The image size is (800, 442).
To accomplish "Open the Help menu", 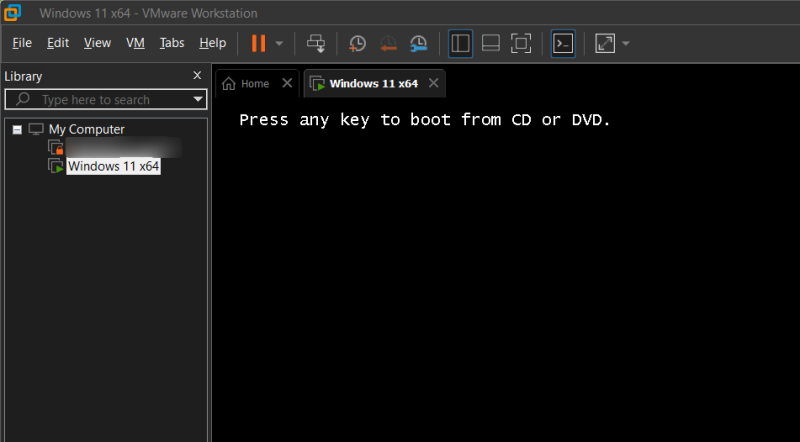I will click(x=212, y=43).
